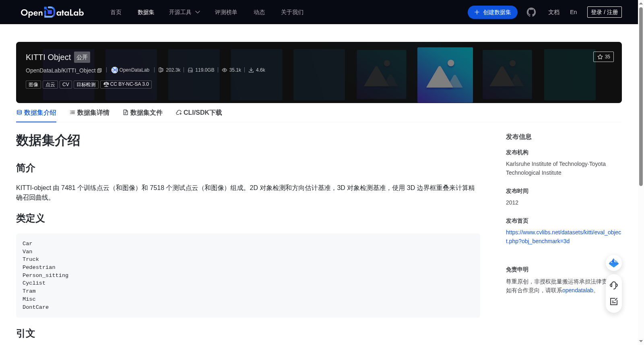Open 动态 in the navigation
The image size is (644, 345).
[259, 12]
